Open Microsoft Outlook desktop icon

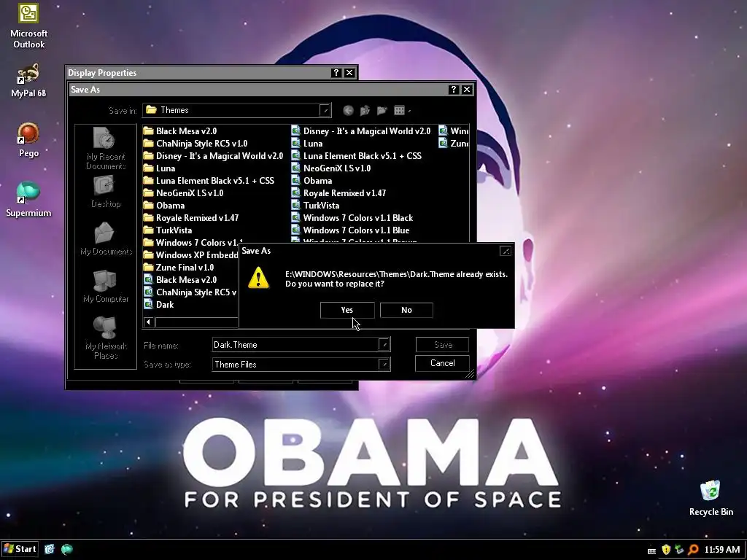click(28, 26)
